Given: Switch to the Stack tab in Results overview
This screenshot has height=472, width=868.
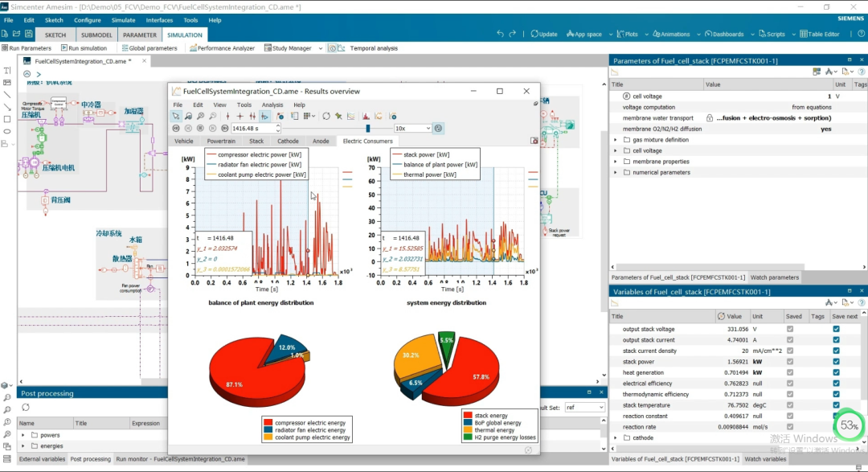Looking at the screenshot, I should (x=256, y=142).
